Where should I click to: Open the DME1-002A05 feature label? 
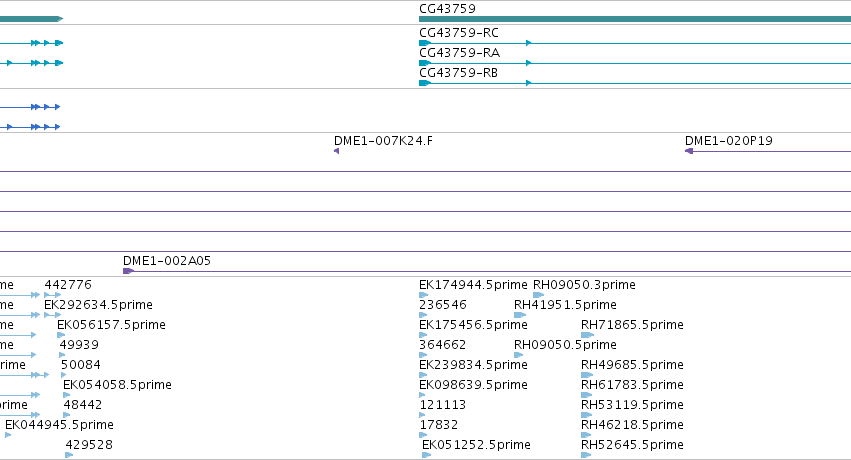click(x=167, y=261)
